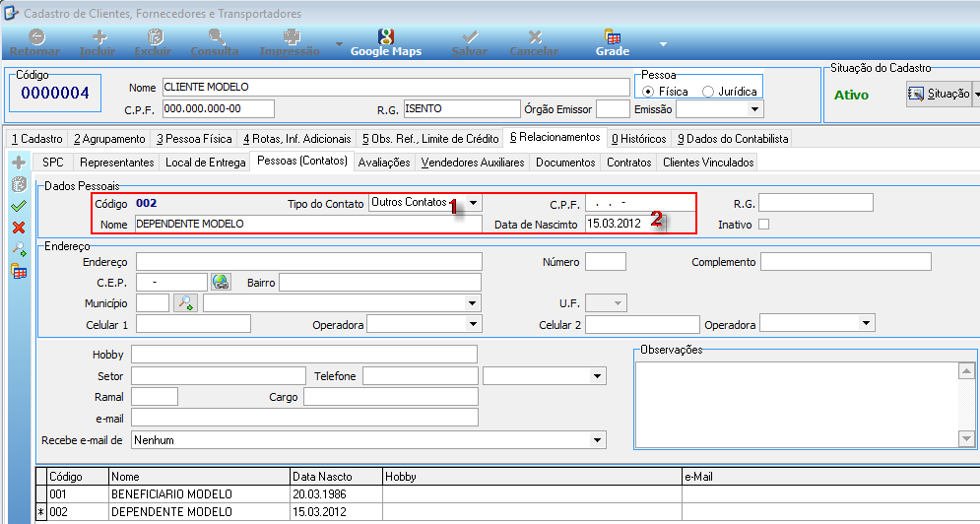This screenshot has height=524, width=980.
Task: Click inside the Observações text area
Action: (797, 405)
